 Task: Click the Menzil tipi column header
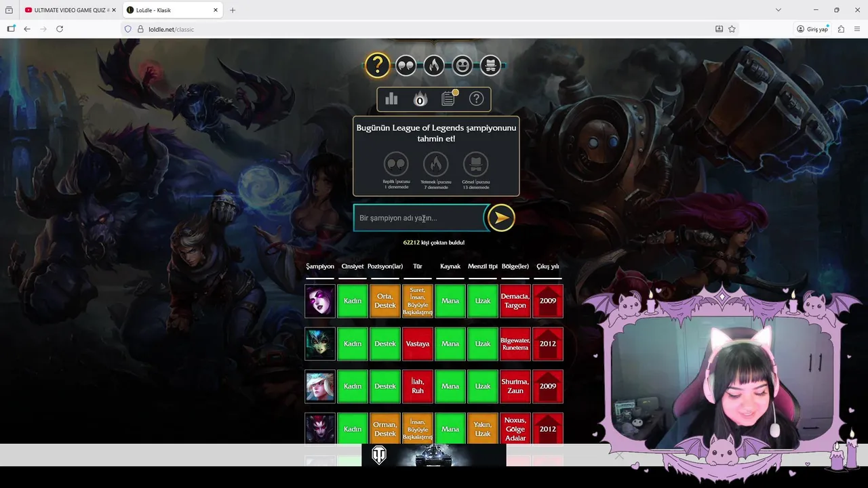coord(483,266)
